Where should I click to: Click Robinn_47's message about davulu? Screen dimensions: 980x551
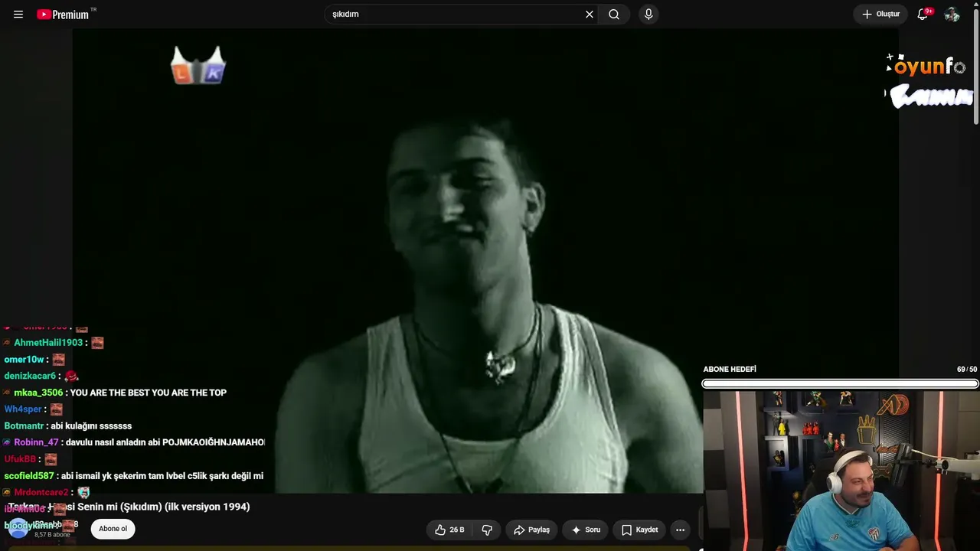point(165,442)
